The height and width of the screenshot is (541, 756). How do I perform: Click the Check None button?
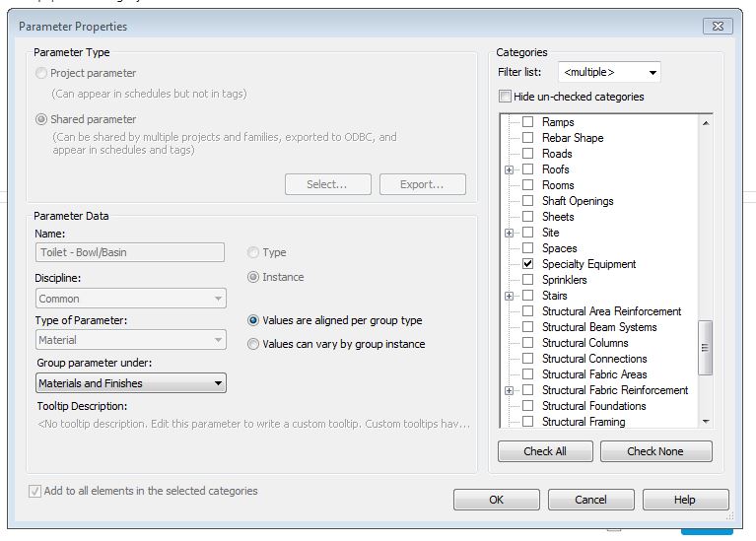655,451
